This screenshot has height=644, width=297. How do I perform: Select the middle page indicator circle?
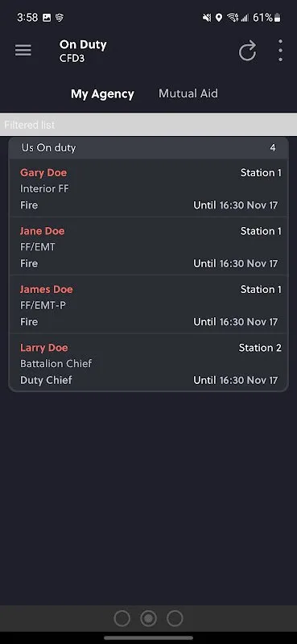[x=148, y=618]
